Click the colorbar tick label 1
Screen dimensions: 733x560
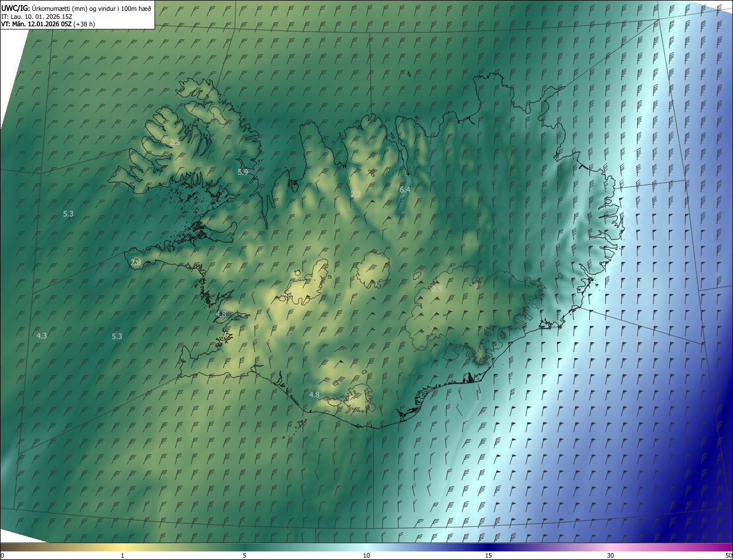click(123, 555)
